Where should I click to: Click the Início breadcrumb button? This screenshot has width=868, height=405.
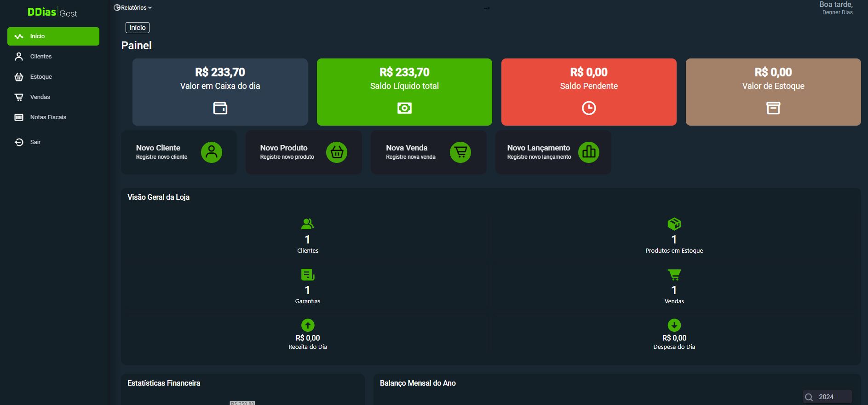point(138,28)
